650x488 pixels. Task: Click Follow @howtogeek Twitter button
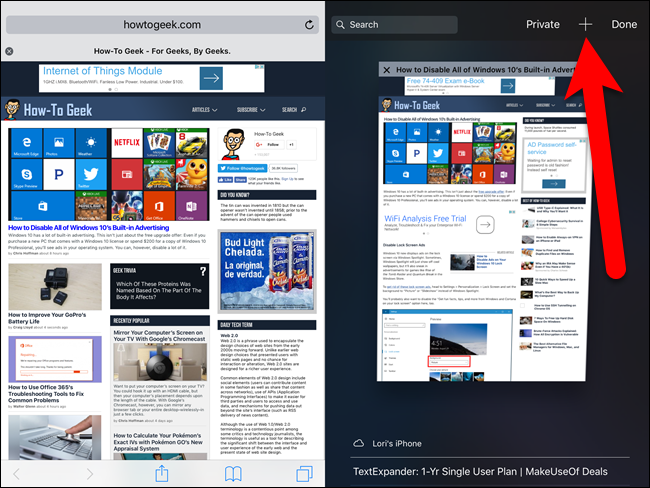click(x=243, y=168)
